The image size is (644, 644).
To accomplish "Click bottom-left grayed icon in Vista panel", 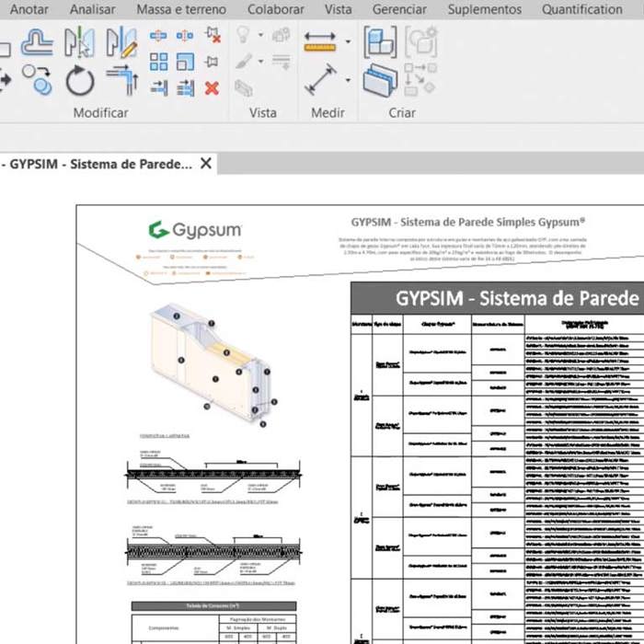I will click(x=244, y=88).
